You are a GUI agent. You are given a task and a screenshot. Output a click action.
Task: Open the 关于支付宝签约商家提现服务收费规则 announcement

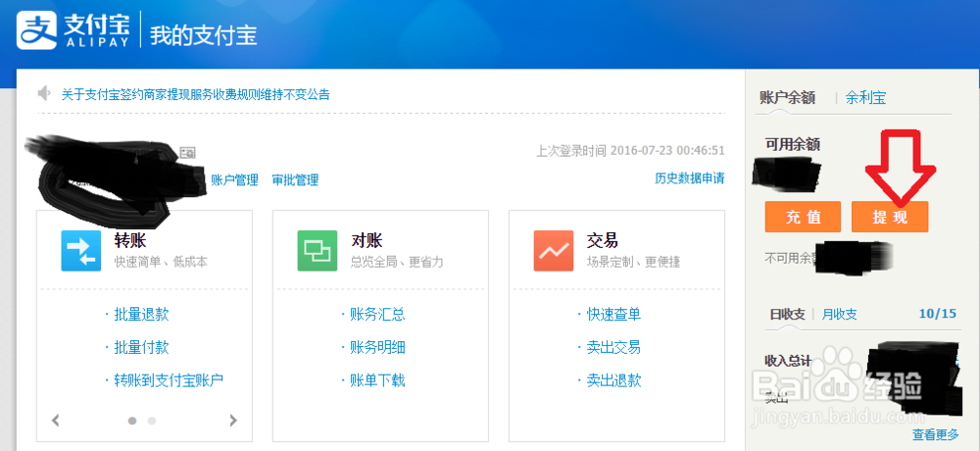[195, 94]
